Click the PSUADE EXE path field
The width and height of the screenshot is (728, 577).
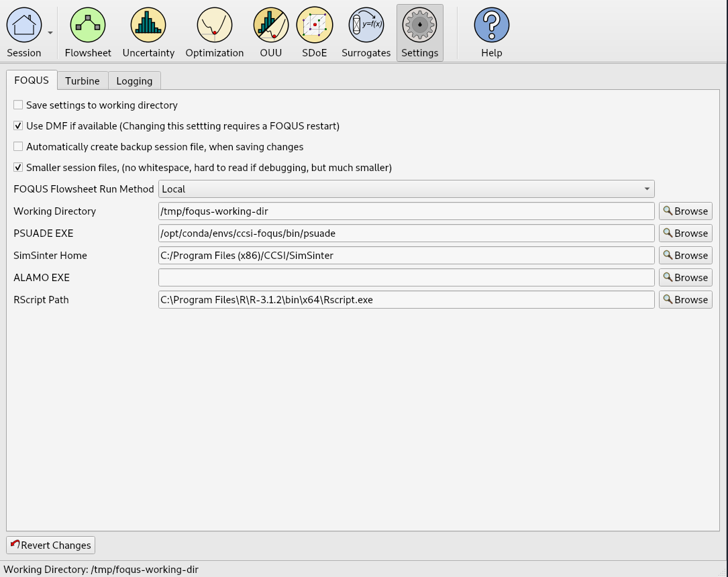(x=406, y=233)
